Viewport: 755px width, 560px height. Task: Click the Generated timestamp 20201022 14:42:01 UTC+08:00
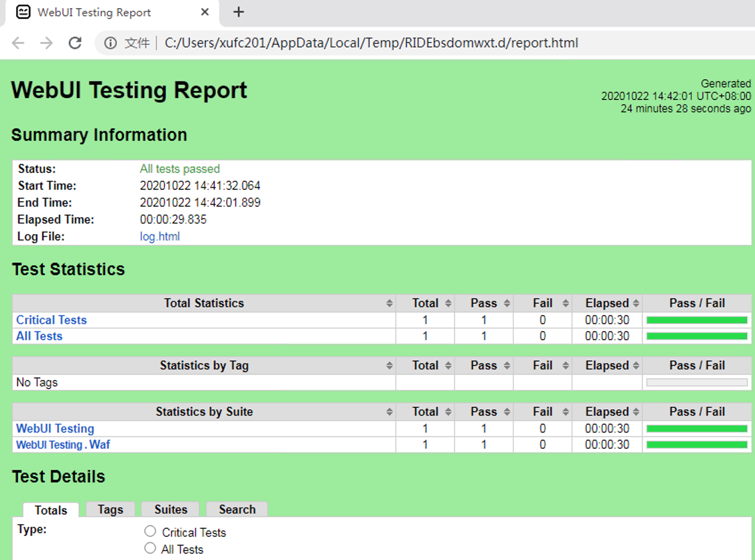676,96
